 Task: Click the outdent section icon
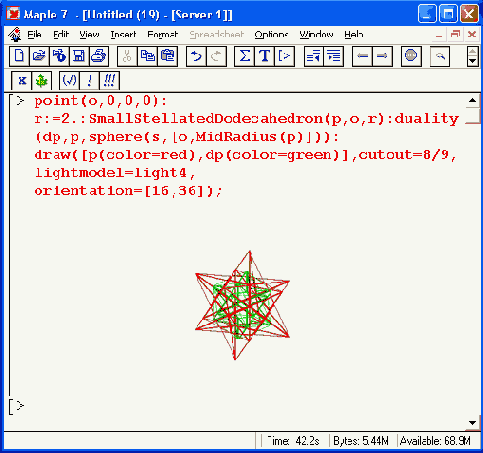(x=314, y=56)
